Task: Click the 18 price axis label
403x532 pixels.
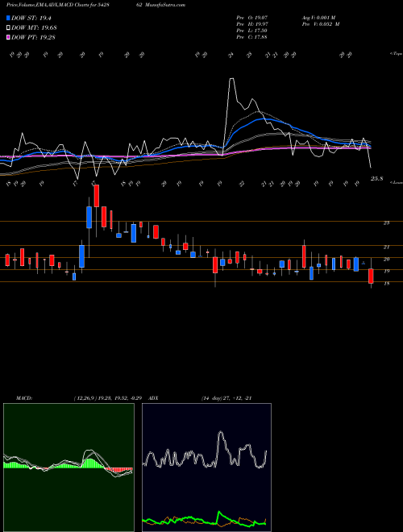Action: tap(386, 284)
